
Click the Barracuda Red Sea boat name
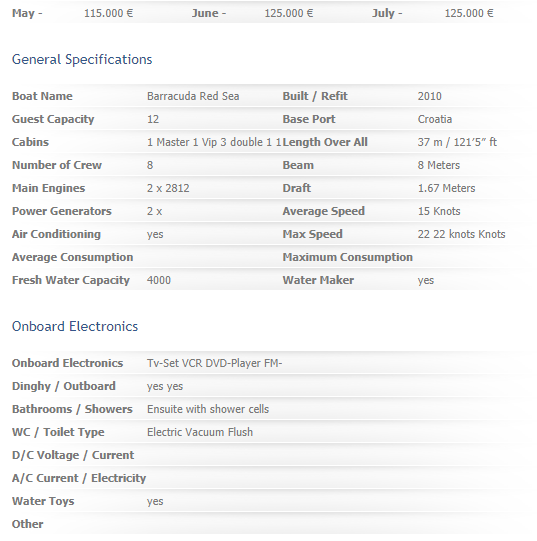click(x=193, y=96)
